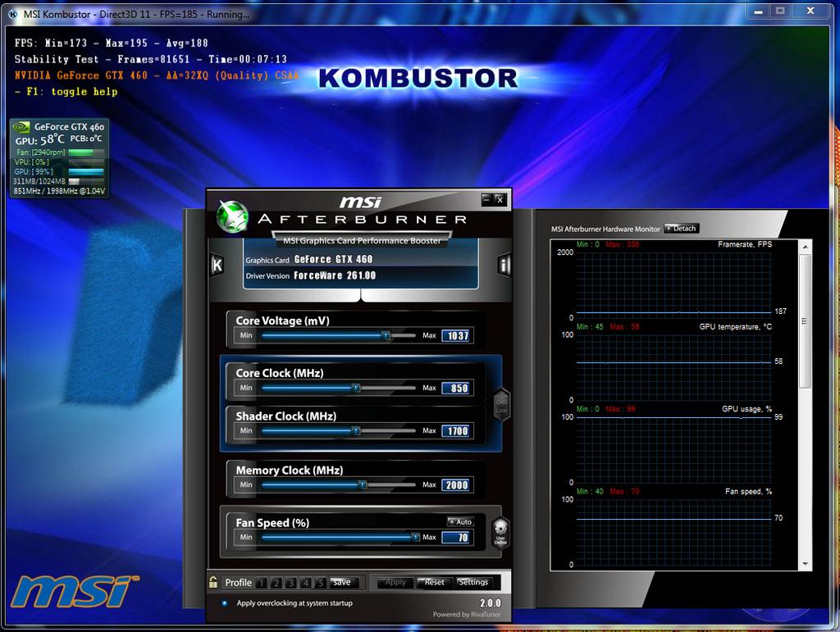Click the 'VPU: [0%]' overlay reading
Viewport: 840px width, 632px height.
(x=32, y=162)
